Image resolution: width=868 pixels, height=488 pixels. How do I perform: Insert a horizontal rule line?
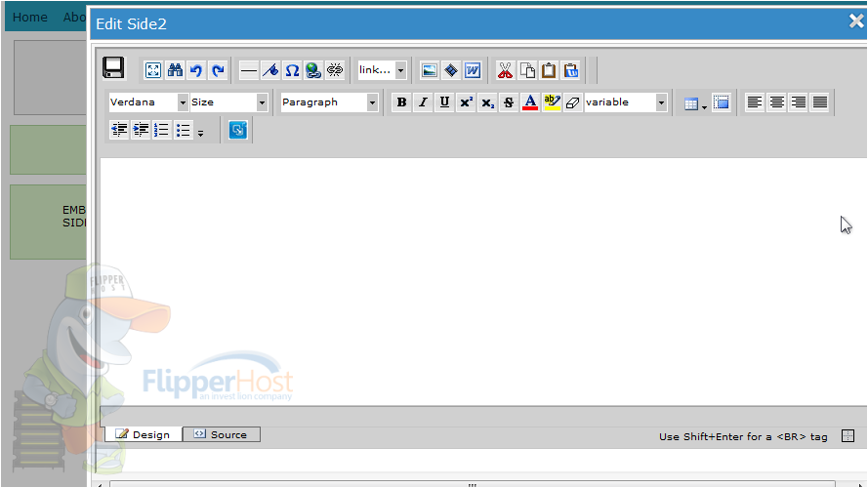click(x=249, y=70)
